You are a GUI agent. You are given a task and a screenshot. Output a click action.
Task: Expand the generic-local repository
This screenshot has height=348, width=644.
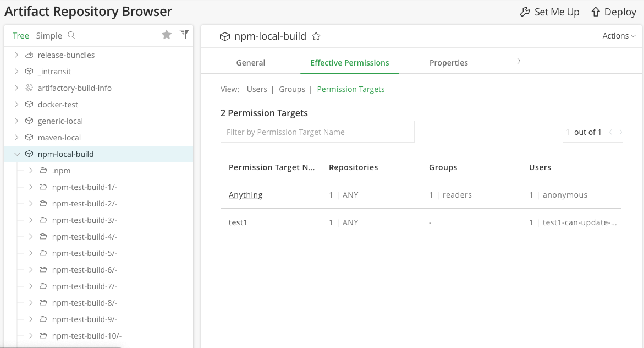click(16, 121)
